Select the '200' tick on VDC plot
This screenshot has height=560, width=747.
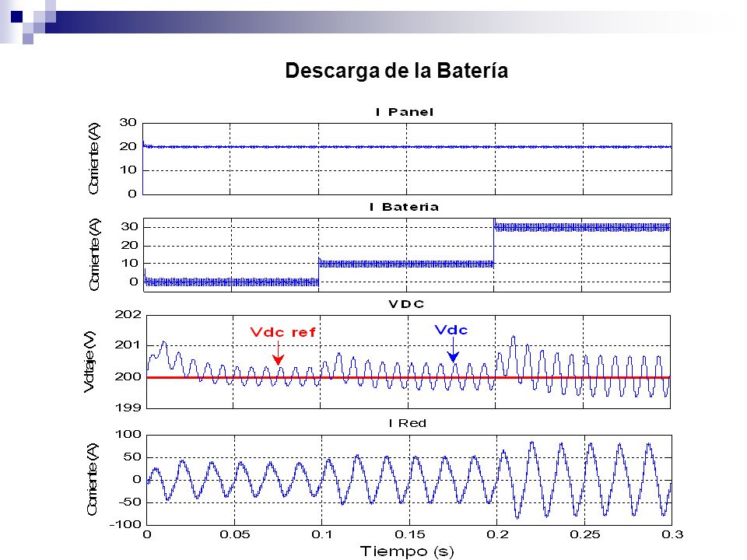coord(128,376)
